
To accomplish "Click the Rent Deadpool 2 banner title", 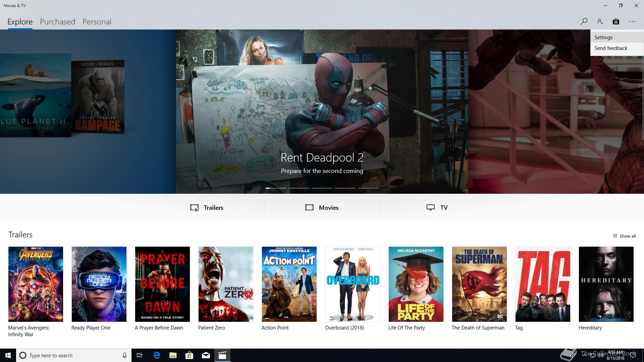I will [322, 158].
